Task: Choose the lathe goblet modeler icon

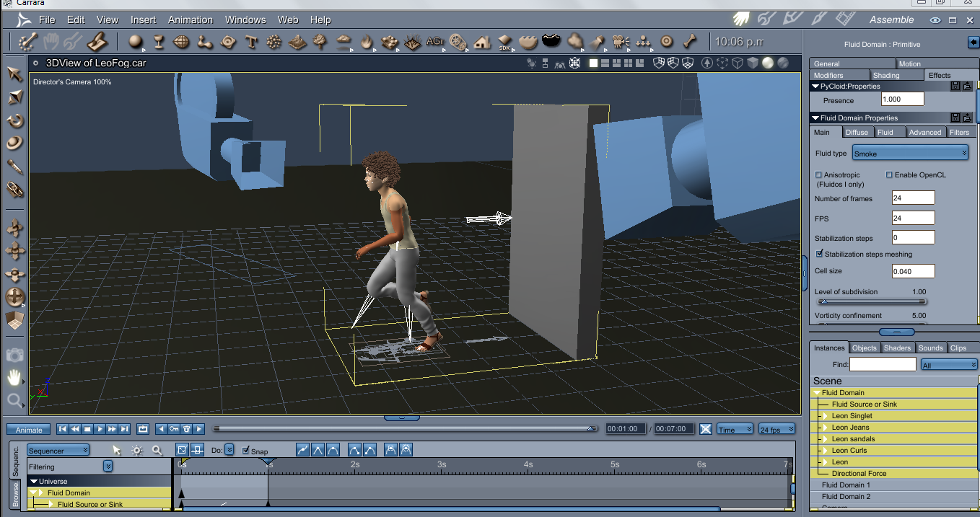Action: (158, 42)
